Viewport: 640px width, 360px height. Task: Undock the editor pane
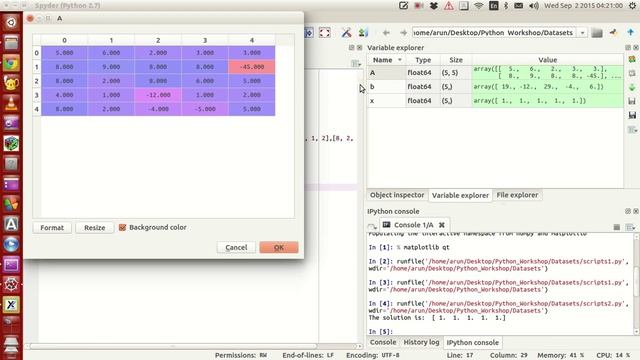click(351, 48)
